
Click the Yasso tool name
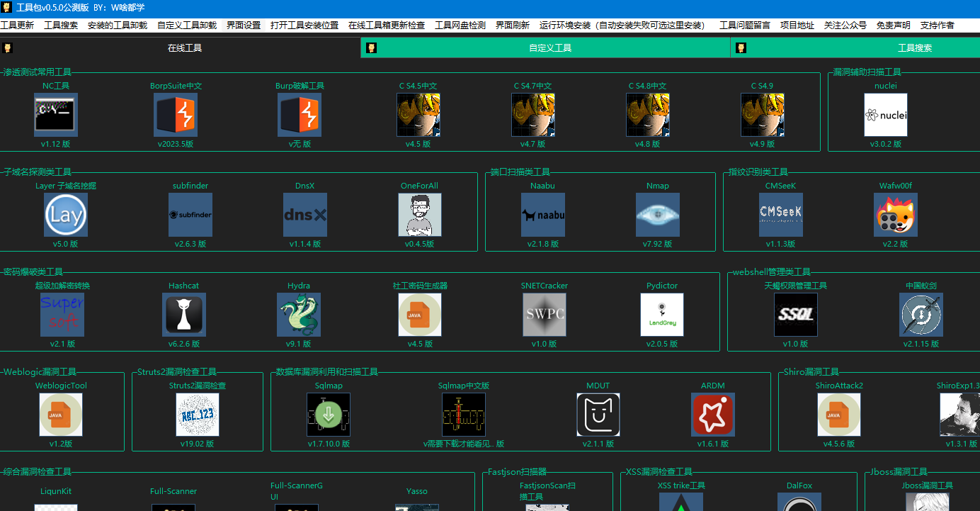pos(417,491)
